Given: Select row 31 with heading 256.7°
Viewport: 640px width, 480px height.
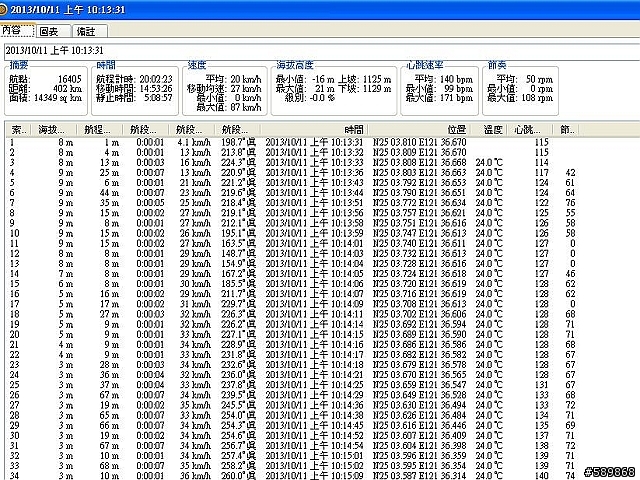Looking at the screenshot, I should click(293, 446).
